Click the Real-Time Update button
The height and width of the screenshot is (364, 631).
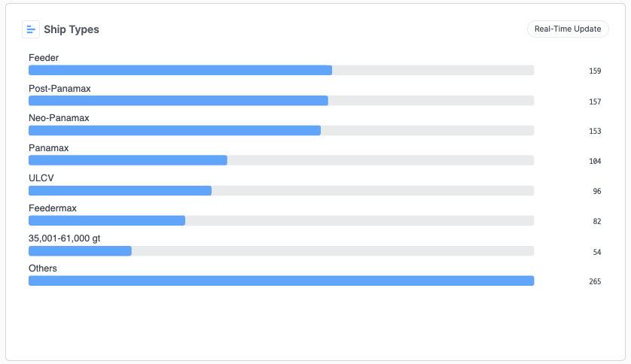coord(568,29)
